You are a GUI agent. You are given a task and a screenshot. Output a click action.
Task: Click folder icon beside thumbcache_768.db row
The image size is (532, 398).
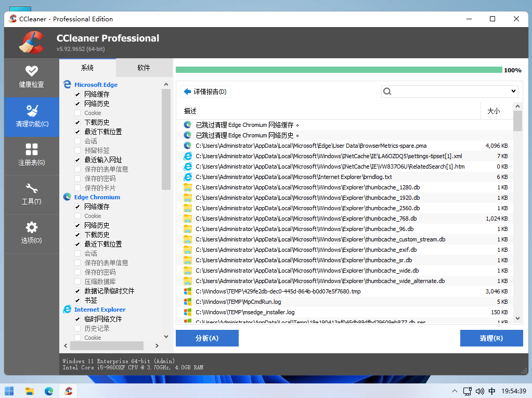pos(187,219)
